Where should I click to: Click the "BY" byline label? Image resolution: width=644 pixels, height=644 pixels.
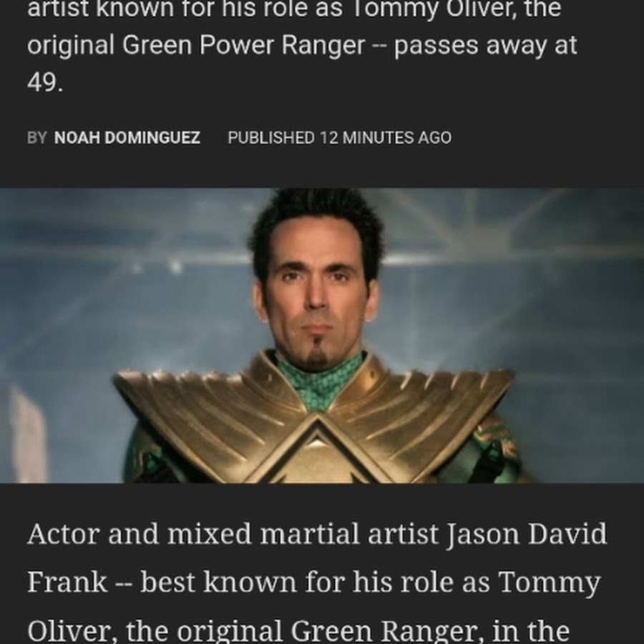(37, 137)
